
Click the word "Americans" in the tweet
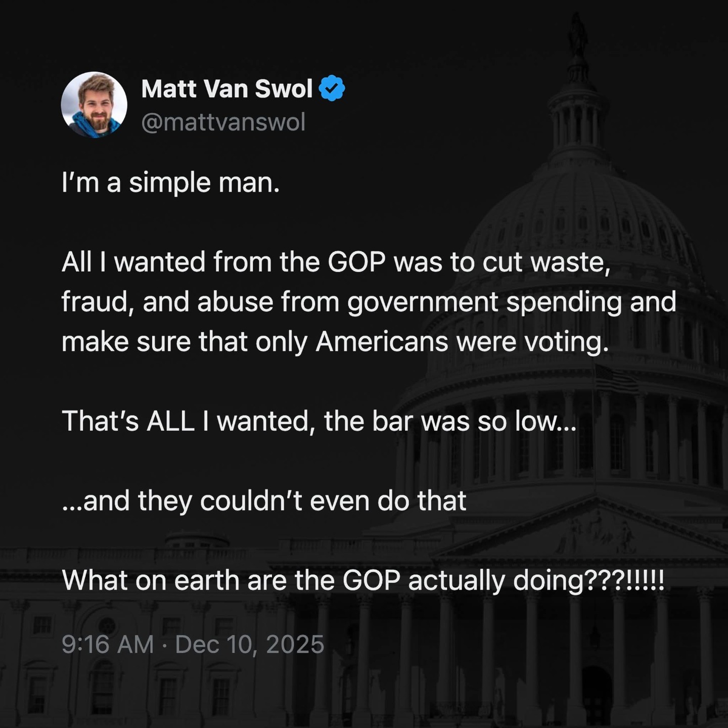coord(382,342)
